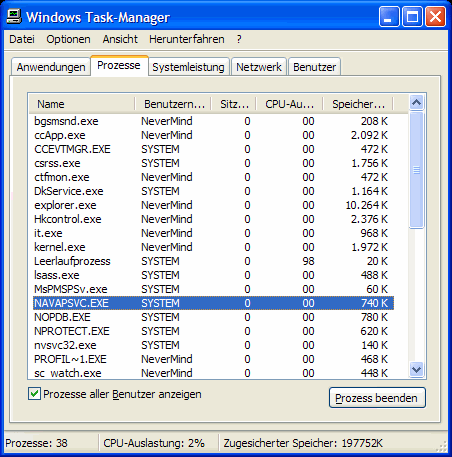
Task: Switch to the Systemleistung tab
Action: tap(189, 67)
